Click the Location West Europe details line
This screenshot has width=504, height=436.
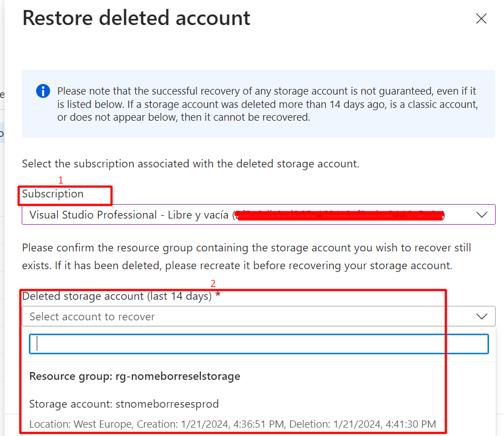coord(233,424)
